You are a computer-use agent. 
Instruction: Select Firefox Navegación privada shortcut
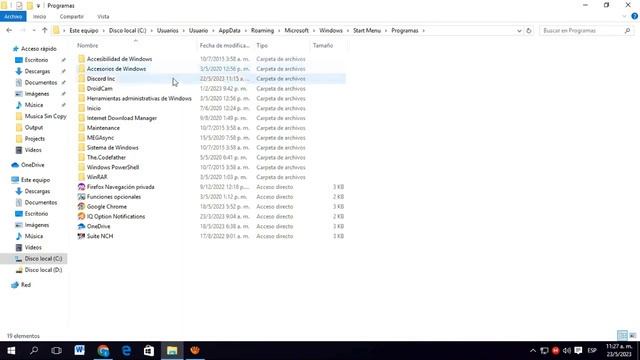[120, 187]
